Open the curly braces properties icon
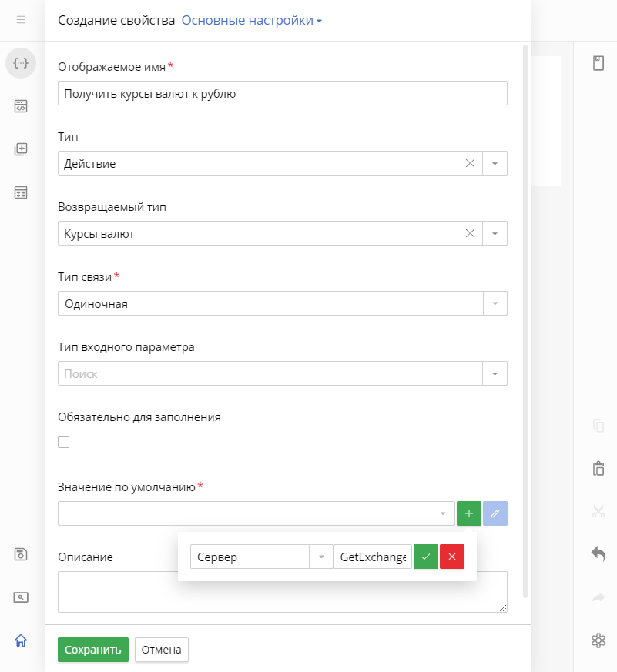The width and height of the screenshot is (617, 672). tap(21, 63)
